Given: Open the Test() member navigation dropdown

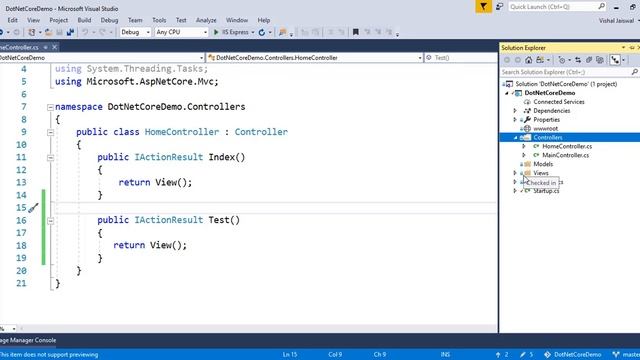Looking at the screenshot, I should 461,58.
